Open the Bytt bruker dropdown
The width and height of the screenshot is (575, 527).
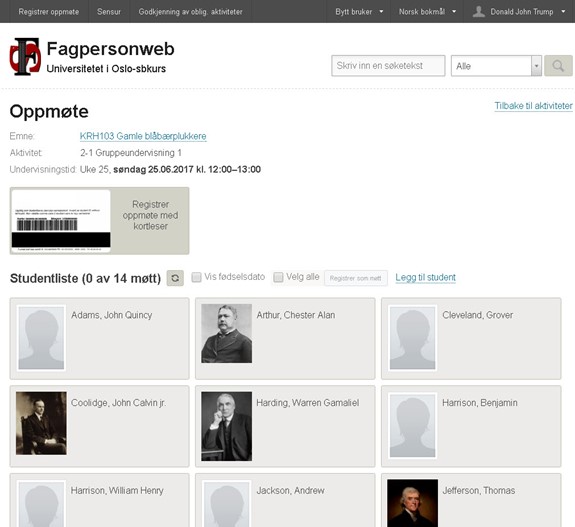[x=359, y=12]
